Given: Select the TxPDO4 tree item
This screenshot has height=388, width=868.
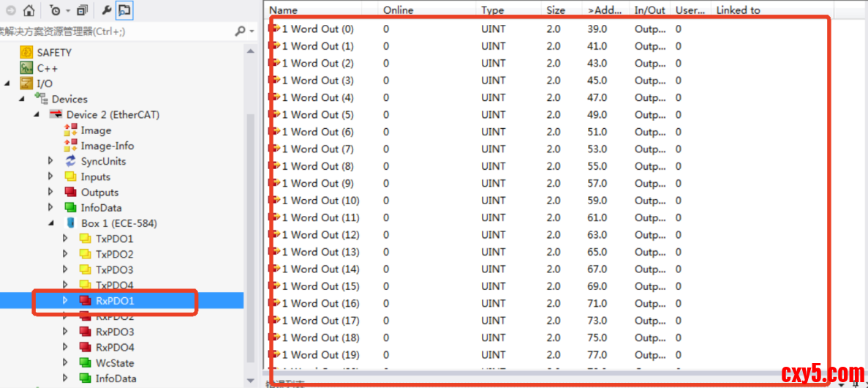Looking at the screenshot, I should click(x=114, y=285).
